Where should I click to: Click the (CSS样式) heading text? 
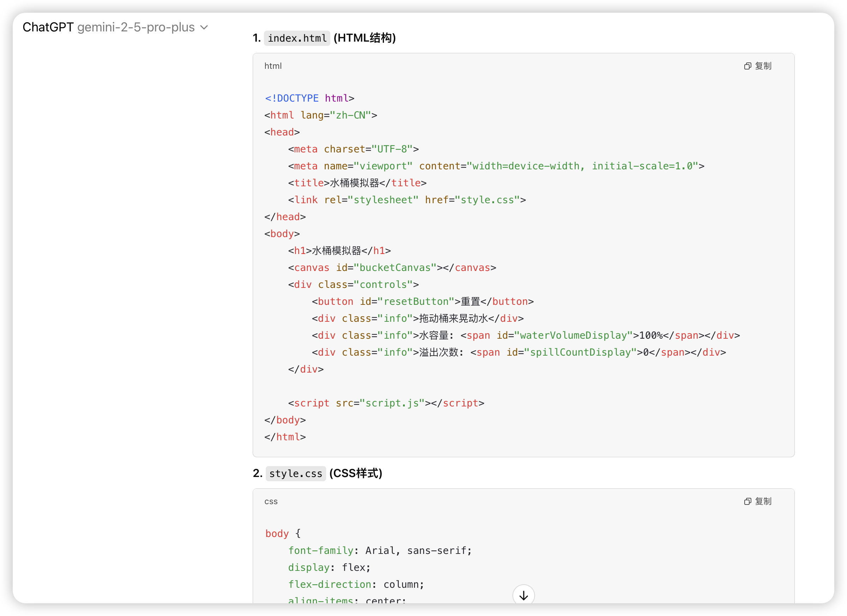(x=355, y=473)
